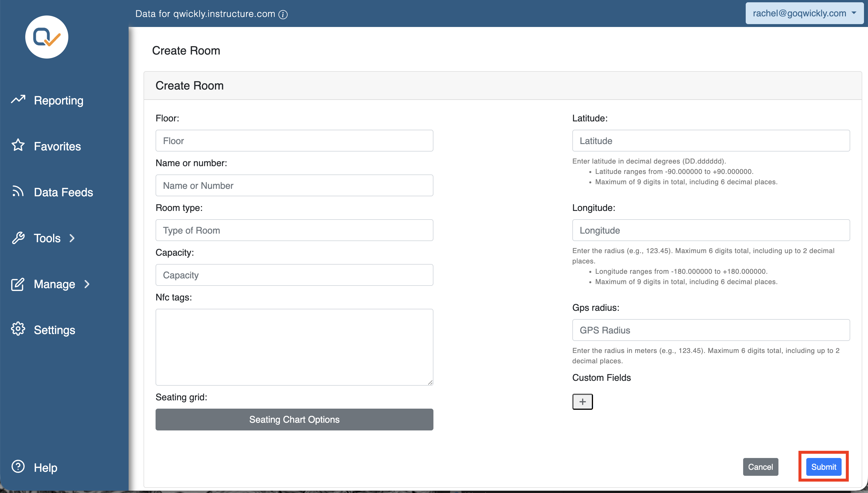Image resolution: width=868 pixels, height=493 pixels.
Task: Click the info icon next to domain
Action: click(283, 14)
